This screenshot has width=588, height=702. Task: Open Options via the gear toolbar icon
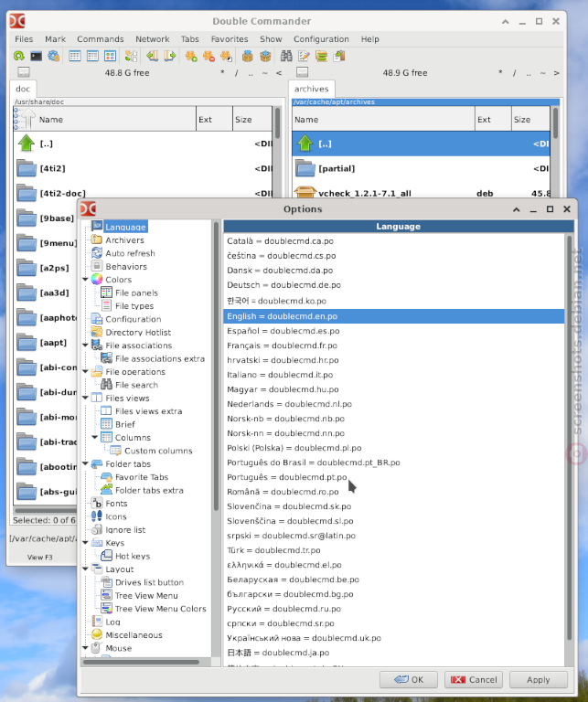coord(54,56)
